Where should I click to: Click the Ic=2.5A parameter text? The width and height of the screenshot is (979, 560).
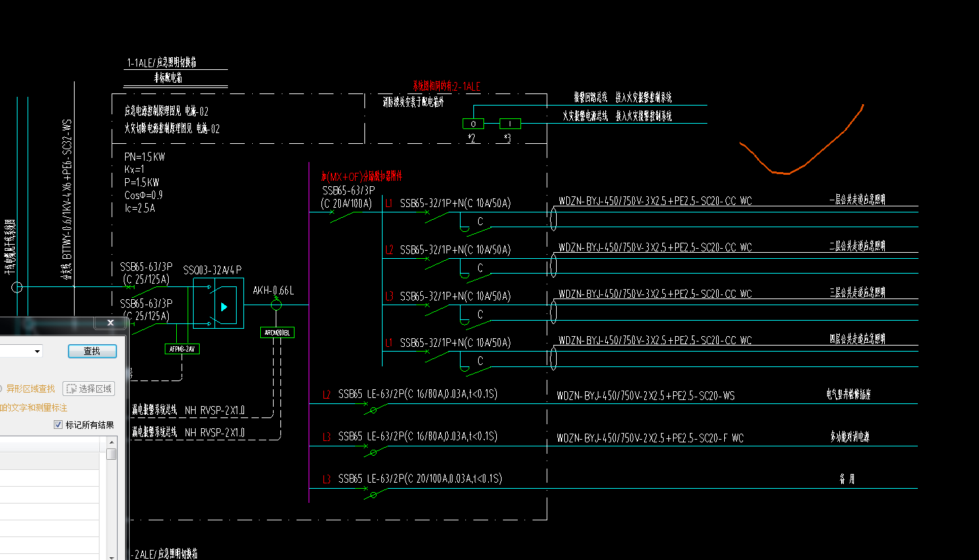(140, 208)
